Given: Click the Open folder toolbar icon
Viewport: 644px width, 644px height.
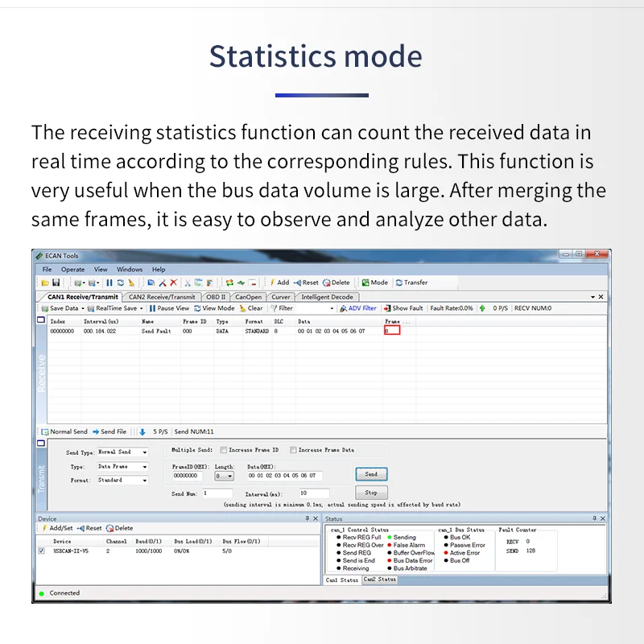Looking at the screenshot, I should [46, 283].
